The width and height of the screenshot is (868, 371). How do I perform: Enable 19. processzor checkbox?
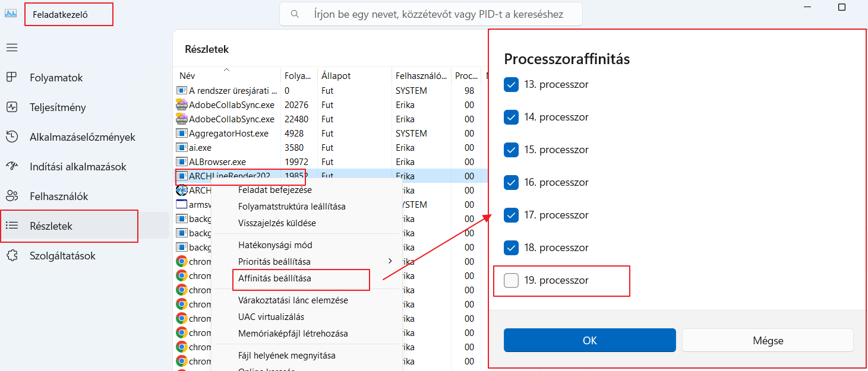pos(511,281)
